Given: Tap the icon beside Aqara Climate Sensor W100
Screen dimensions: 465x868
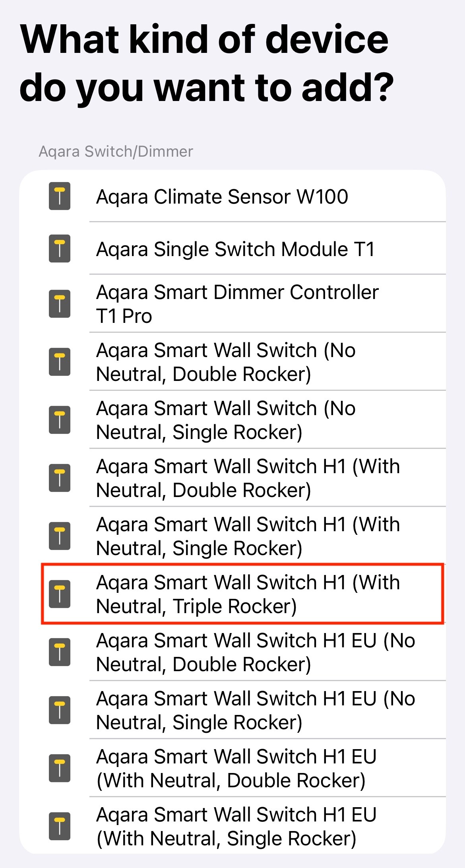Looking at the screenshot, I should (x=60, y=196).
